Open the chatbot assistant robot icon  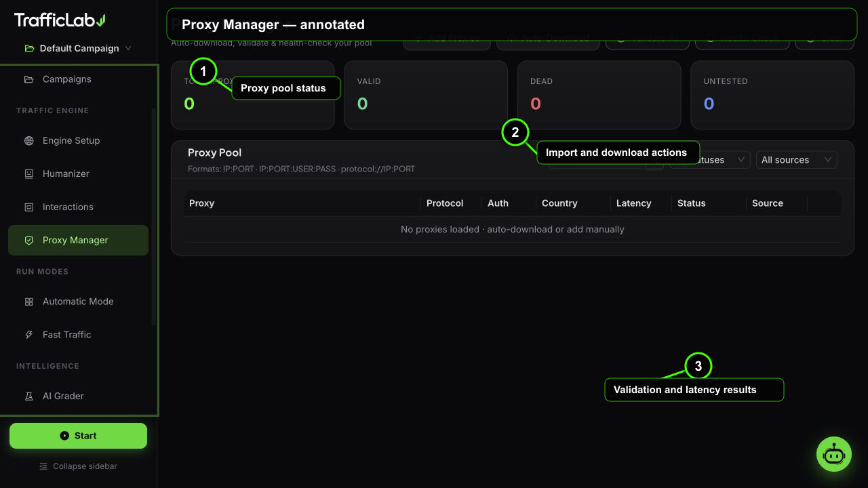(833, 454)
